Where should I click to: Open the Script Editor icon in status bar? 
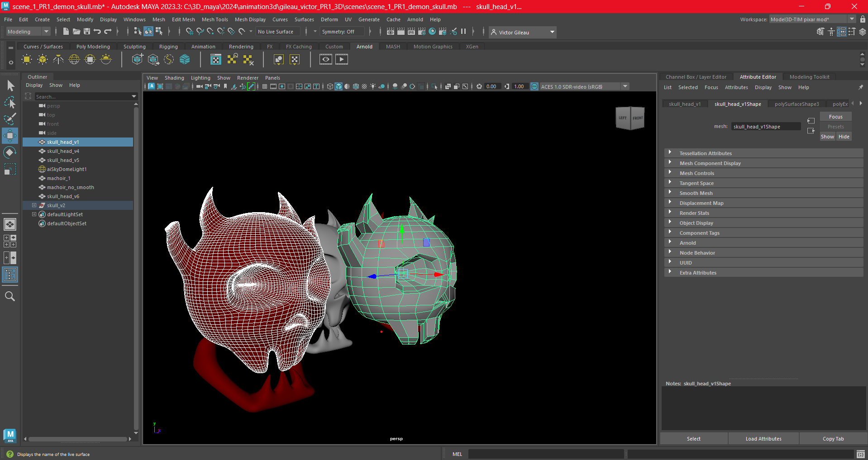point(860,454)
